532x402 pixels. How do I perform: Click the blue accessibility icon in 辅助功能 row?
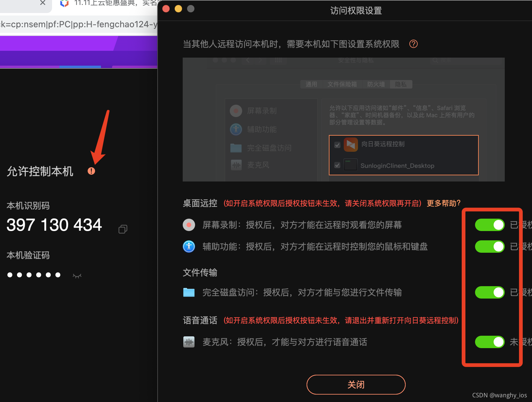(189, 247)
